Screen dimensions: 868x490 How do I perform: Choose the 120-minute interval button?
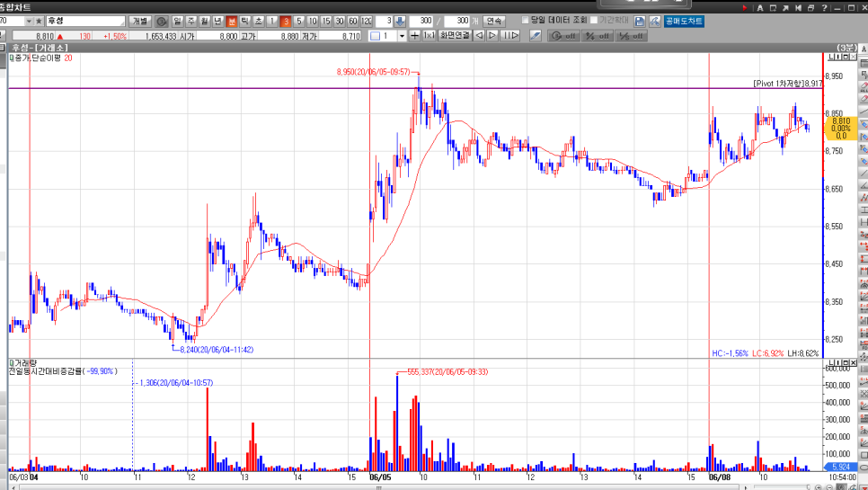coord(367,21)
